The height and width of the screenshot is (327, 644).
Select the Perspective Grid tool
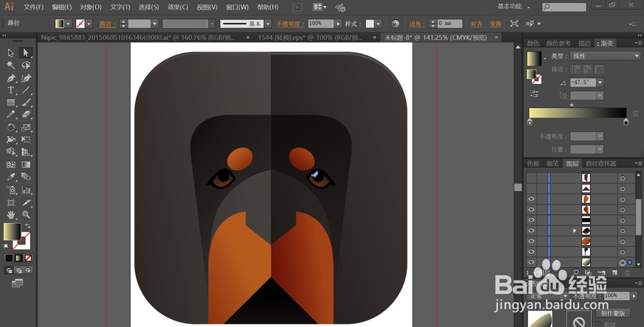click(26, 152)
